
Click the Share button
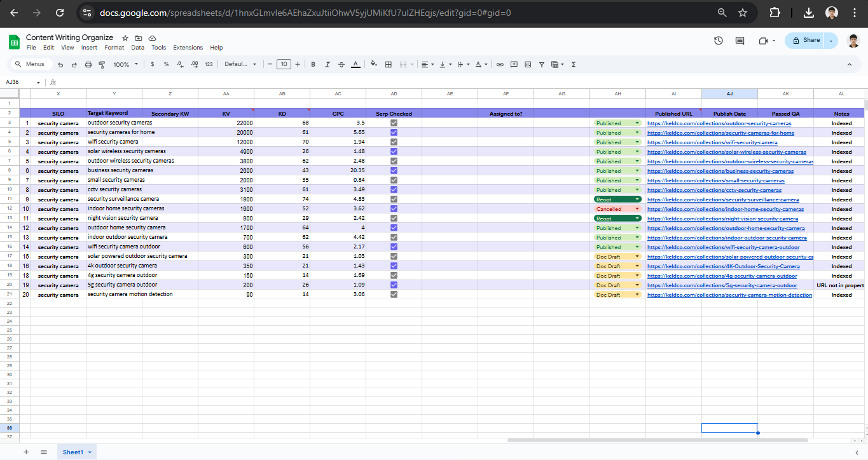pyautogui.click(x=806, y=40)
